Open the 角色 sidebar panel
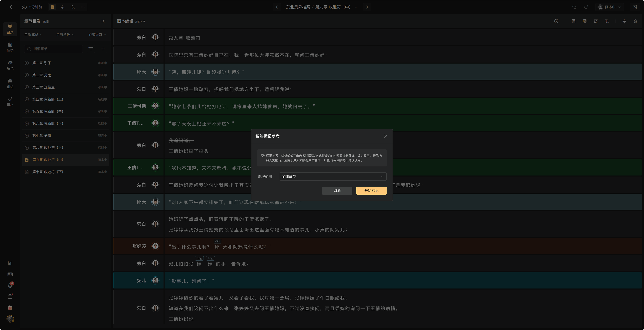644x330 pixels. (x=10, y=66)
